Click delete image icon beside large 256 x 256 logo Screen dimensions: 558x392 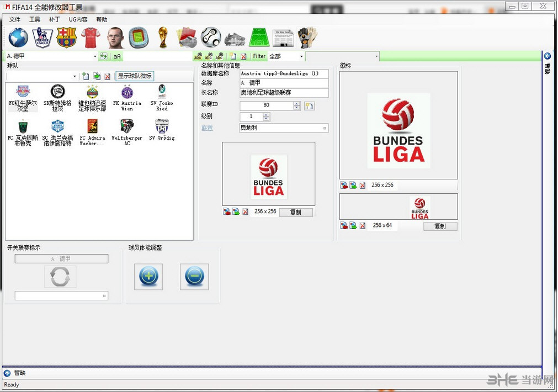(362, 186)
